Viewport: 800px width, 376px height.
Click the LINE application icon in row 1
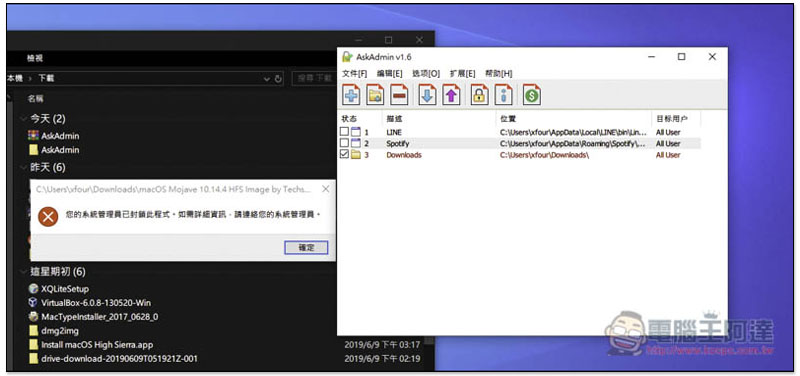point(356,132)
